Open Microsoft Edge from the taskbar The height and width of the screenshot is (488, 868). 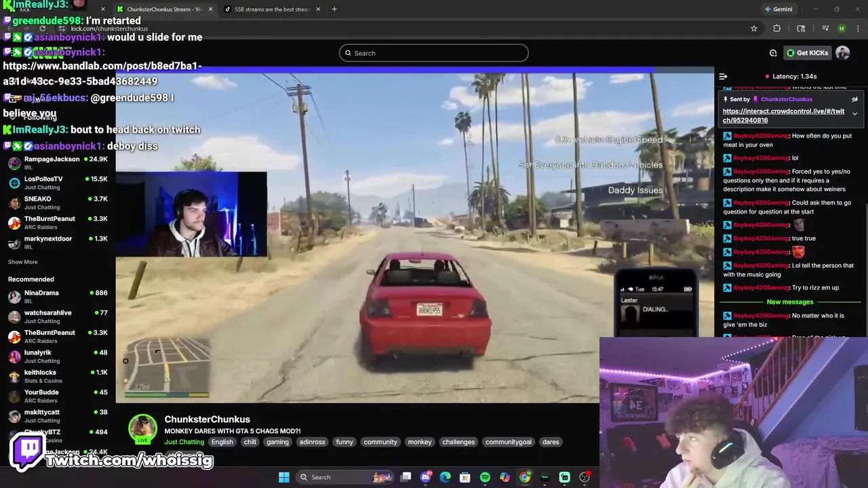coord(445,477)
